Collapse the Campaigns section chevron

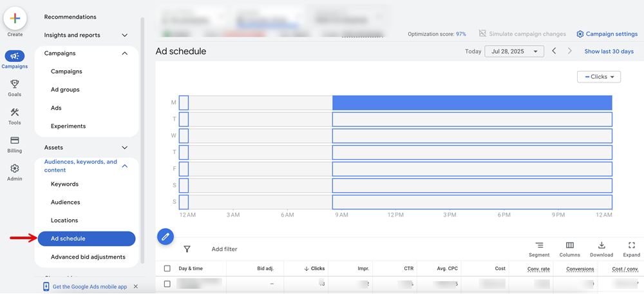[x=125, y=54]
